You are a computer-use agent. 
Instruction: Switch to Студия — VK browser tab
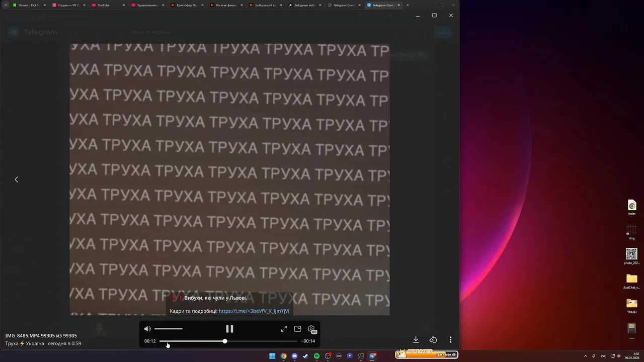point(68,5)
